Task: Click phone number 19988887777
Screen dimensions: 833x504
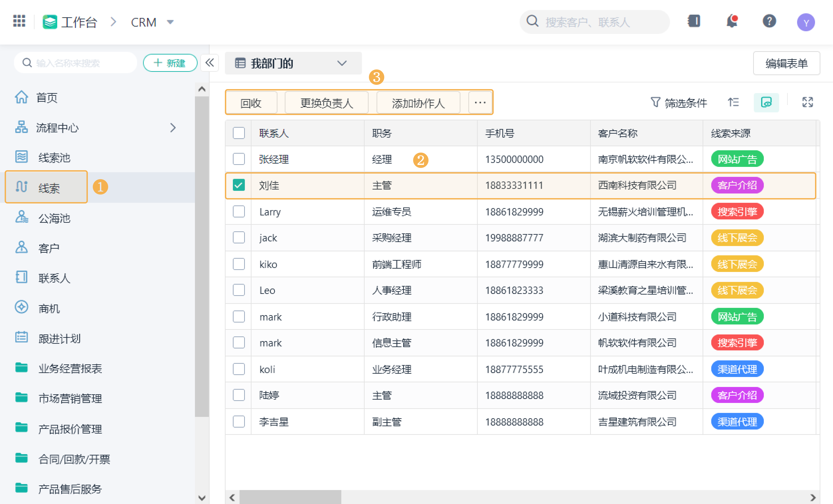Action: point(514,238)
